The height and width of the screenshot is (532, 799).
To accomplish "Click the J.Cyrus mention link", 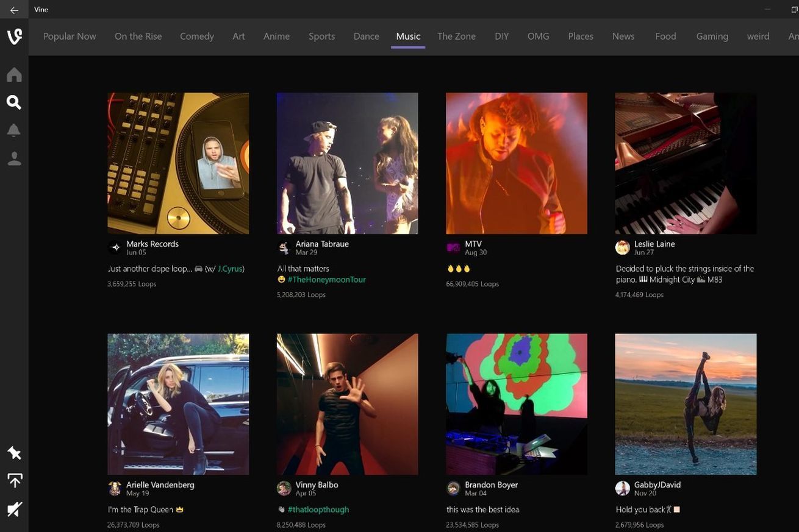I will 229,269.
